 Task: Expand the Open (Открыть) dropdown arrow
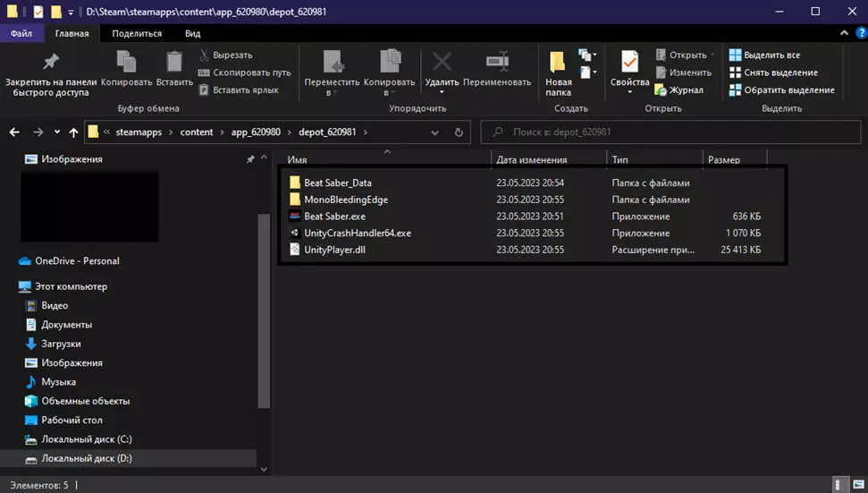713,55
